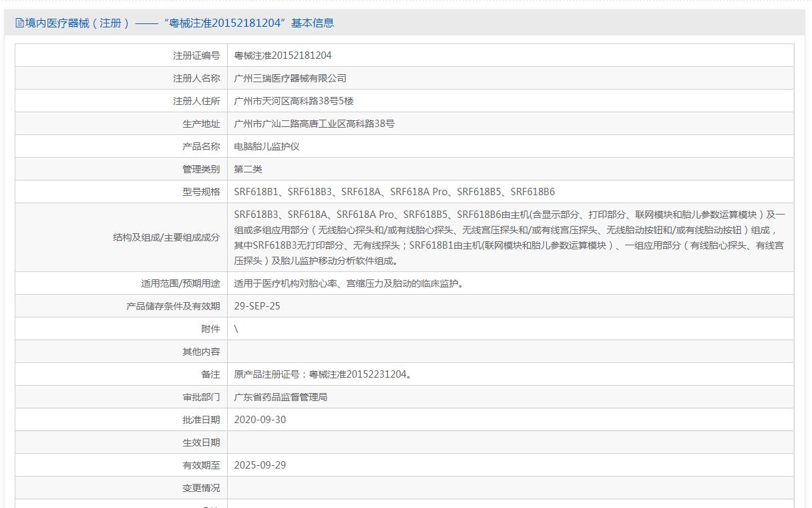Select registration number 粤械注准20152181204 in the table
The image size is (812, 508).
pos(282,55)
